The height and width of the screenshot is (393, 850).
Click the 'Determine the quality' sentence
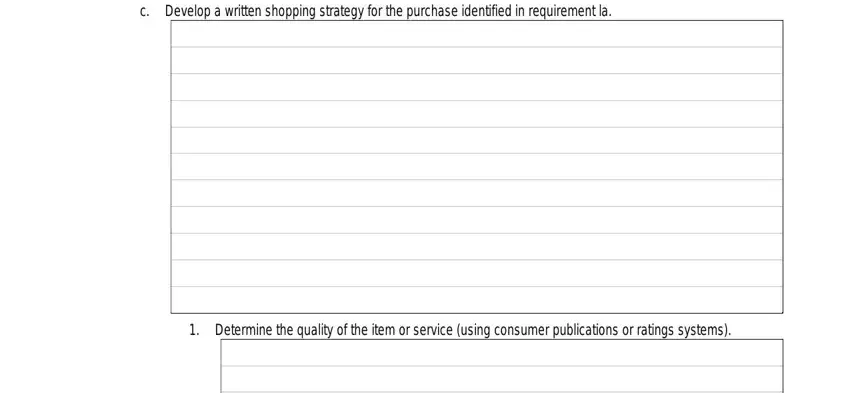tap(473, 330)
